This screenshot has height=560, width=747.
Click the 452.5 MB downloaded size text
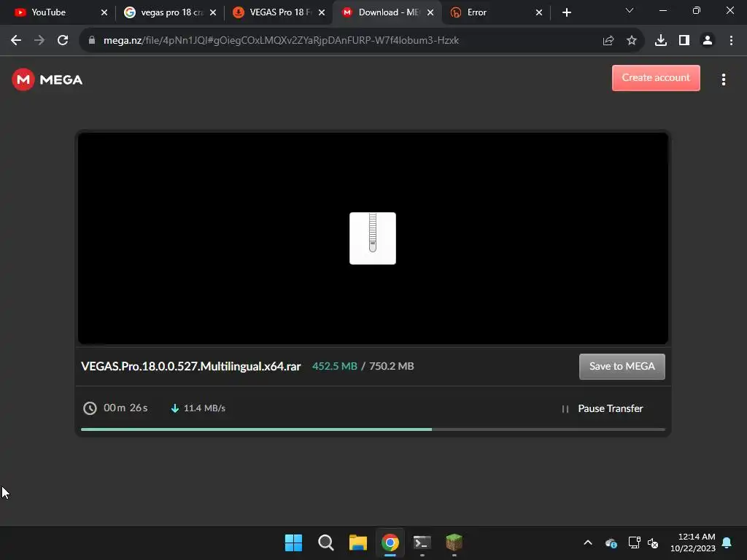(334, 366)
